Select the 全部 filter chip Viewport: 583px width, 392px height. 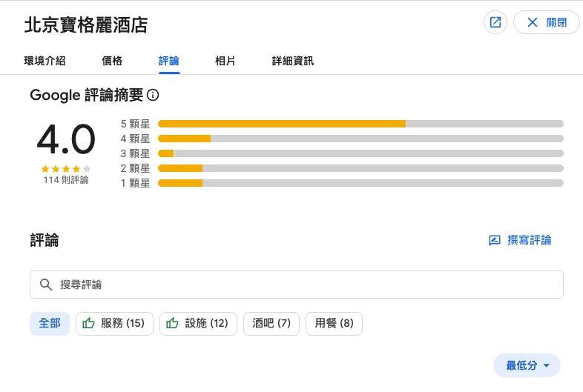(x=50, y=323)
